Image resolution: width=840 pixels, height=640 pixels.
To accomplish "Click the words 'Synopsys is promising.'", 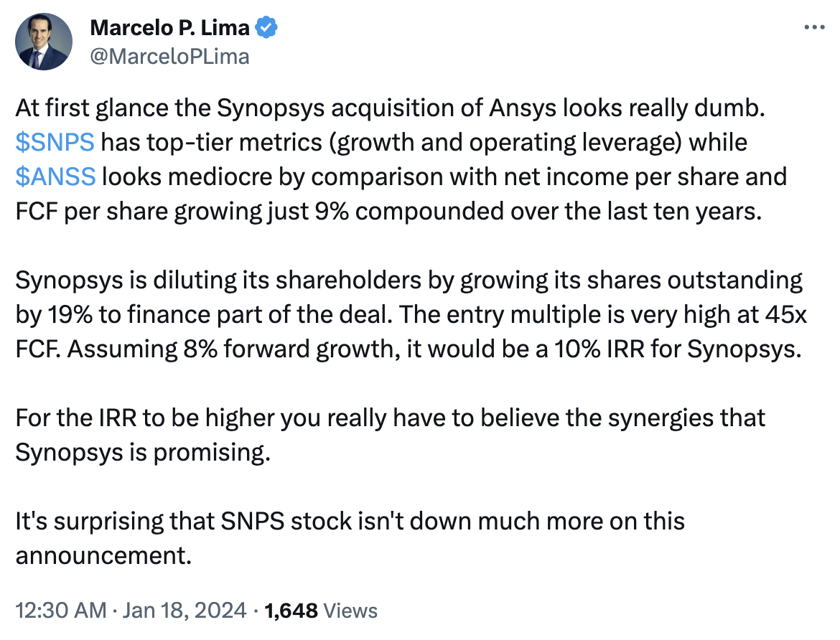I will click(144, 452).
